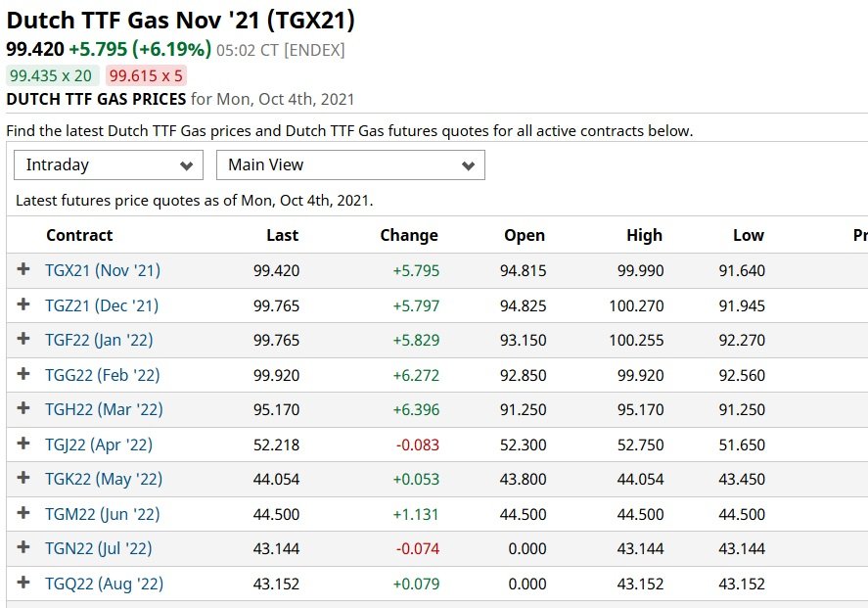
Task: Open the TGX21 (Nov '21) contract link
Action: 103,270
